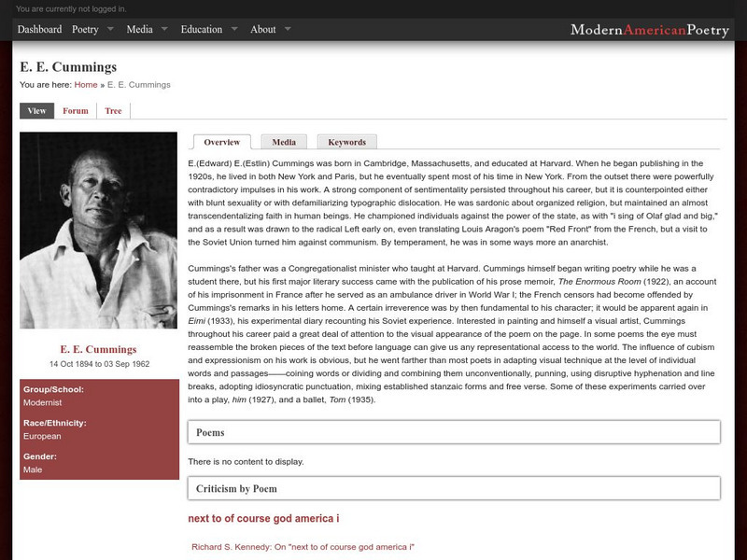This screenshot has height=560, width=747.
Task: Expand the Media dropdown arrow in navbar
Action: point(165,29)
